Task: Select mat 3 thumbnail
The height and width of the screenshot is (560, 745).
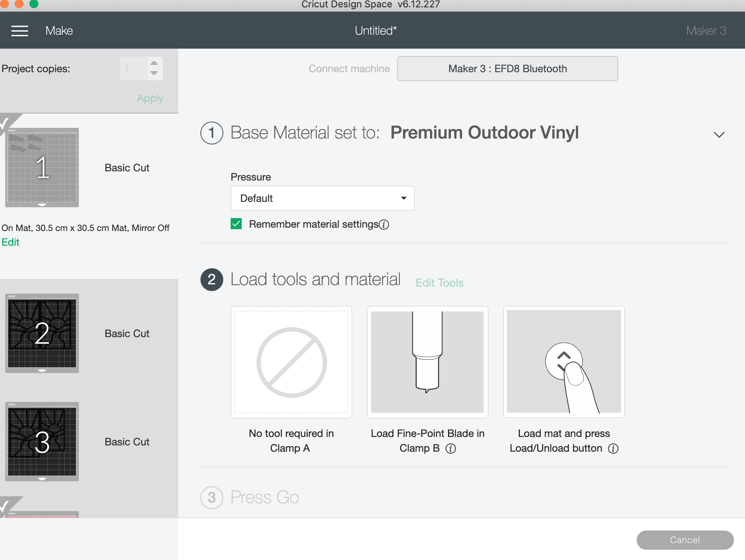Action: pyautogui.click(x=42, y=441)
